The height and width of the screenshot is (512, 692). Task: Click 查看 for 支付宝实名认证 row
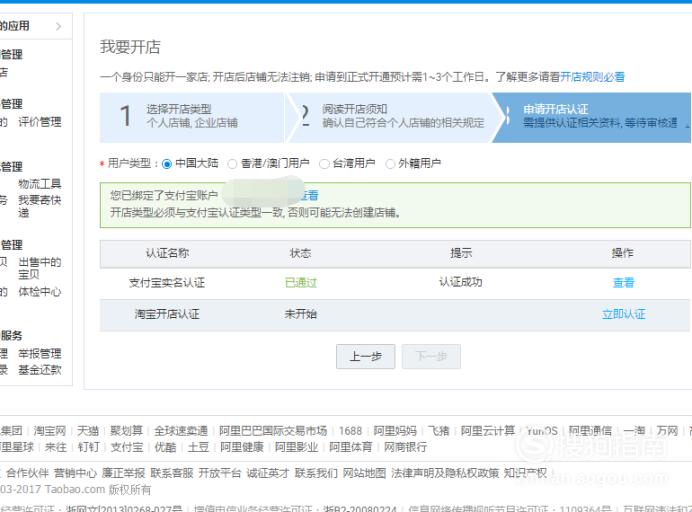click(x=623, y=282)
